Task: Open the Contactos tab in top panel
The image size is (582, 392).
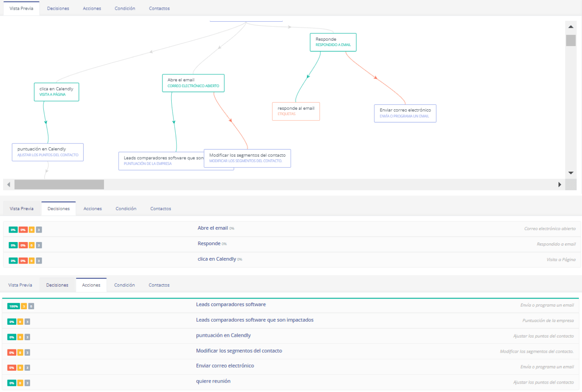Action: (159, 8)
